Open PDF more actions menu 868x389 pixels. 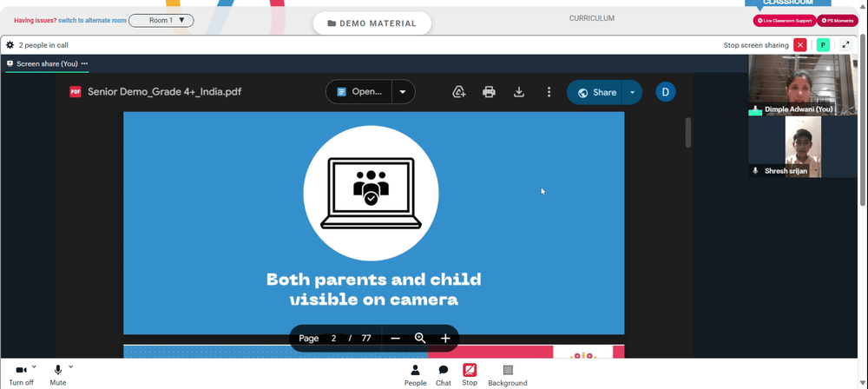tap(549, 92)
